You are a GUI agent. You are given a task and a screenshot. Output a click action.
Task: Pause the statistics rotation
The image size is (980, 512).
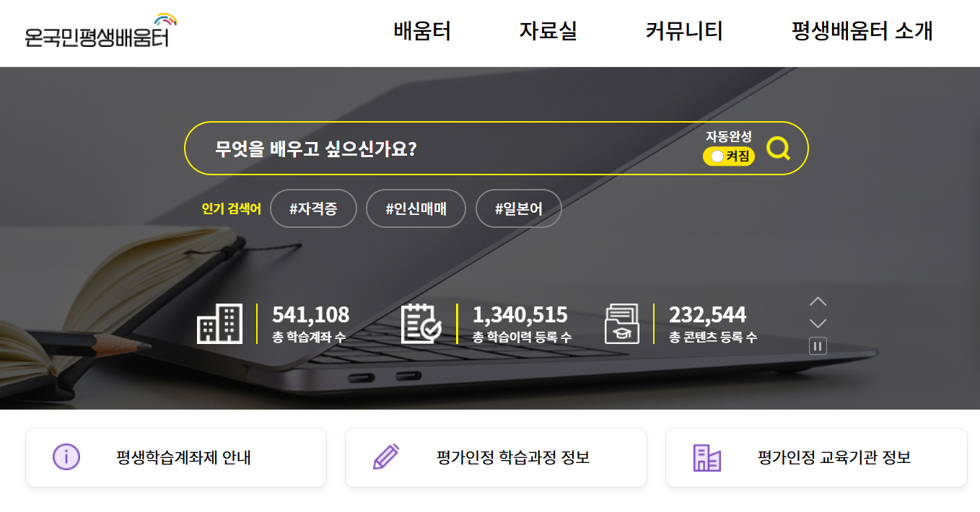[x=818, y=346]
